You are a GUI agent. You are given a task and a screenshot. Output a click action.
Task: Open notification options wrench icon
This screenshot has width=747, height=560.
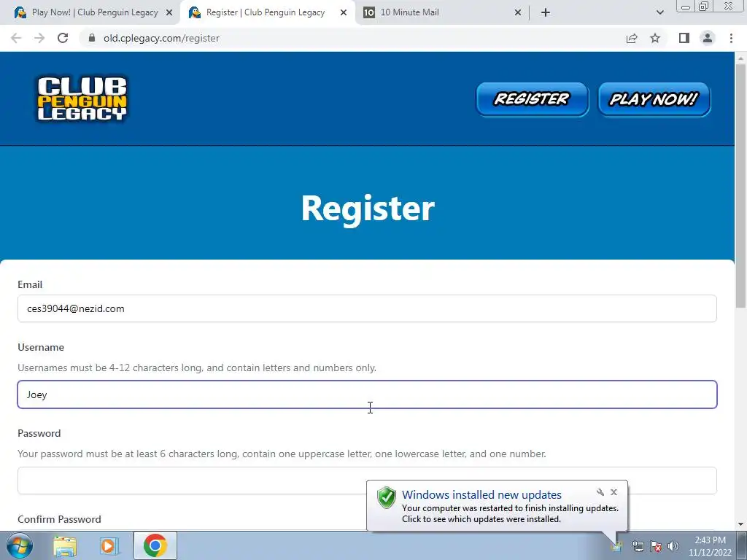600,492
